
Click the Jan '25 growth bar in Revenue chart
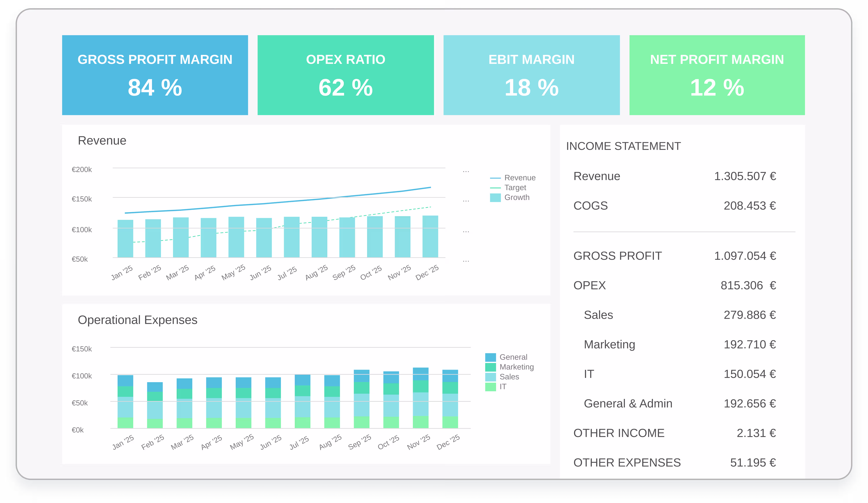125,239
